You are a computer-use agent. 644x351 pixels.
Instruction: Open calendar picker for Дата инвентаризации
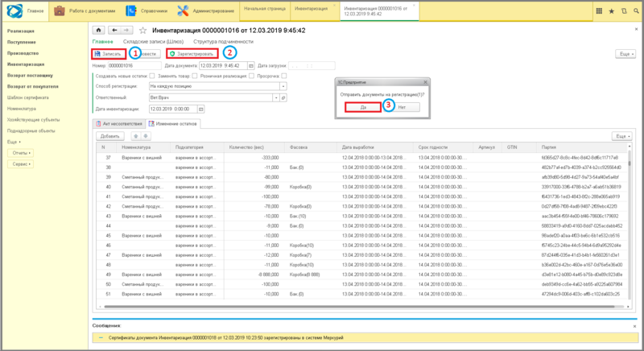[200, 109]
